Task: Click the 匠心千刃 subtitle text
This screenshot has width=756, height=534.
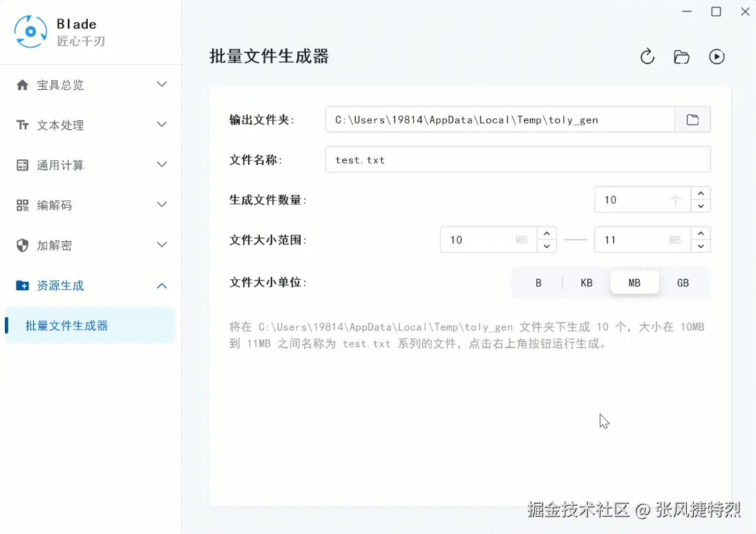Action: coord(81,41)
